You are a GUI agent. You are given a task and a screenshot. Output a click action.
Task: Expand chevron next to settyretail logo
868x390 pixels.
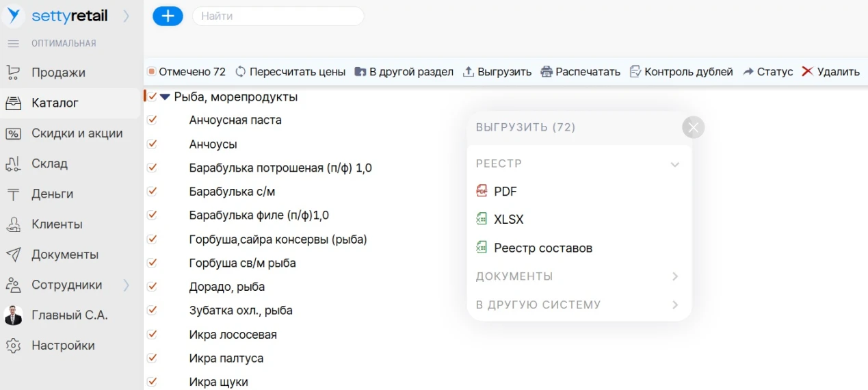tap(127, 16)
